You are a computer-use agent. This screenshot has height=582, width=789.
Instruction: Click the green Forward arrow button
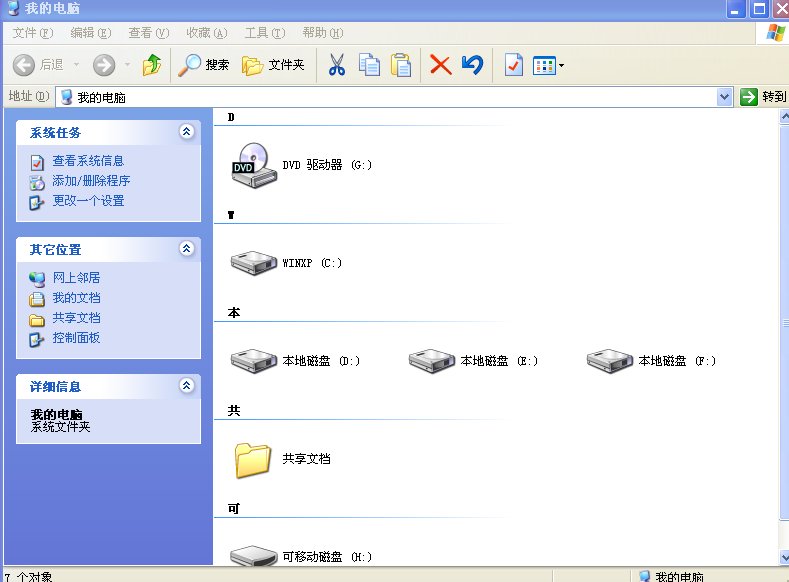pyautogui.click(x=104, y=65)
